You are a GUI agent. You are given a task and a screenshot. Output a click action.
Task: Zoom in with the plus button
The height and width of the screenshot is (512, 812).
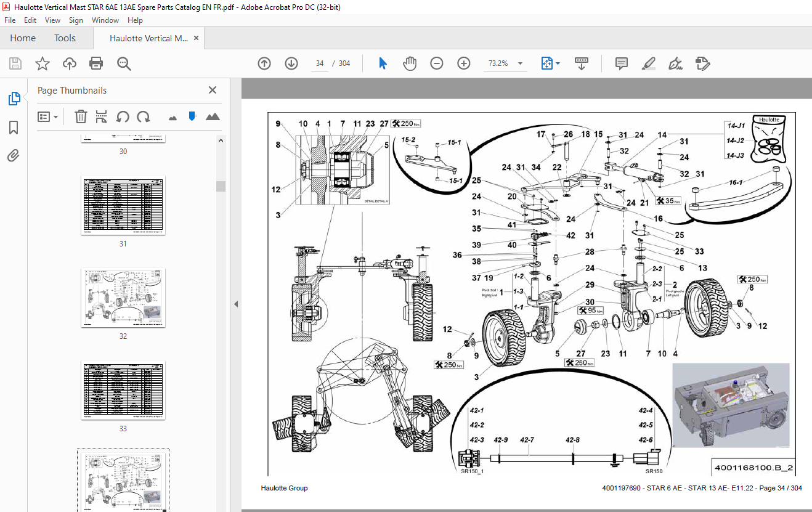coord(464,63)
